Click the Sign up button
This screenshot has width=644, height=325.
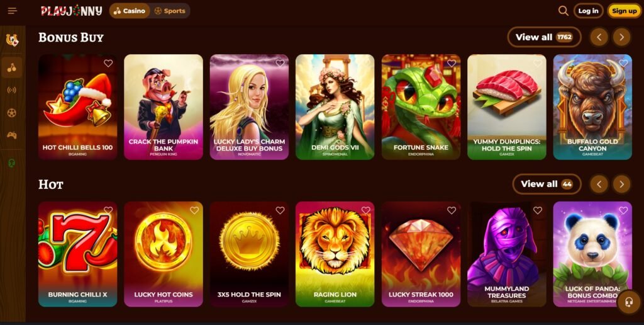[624, 11]
